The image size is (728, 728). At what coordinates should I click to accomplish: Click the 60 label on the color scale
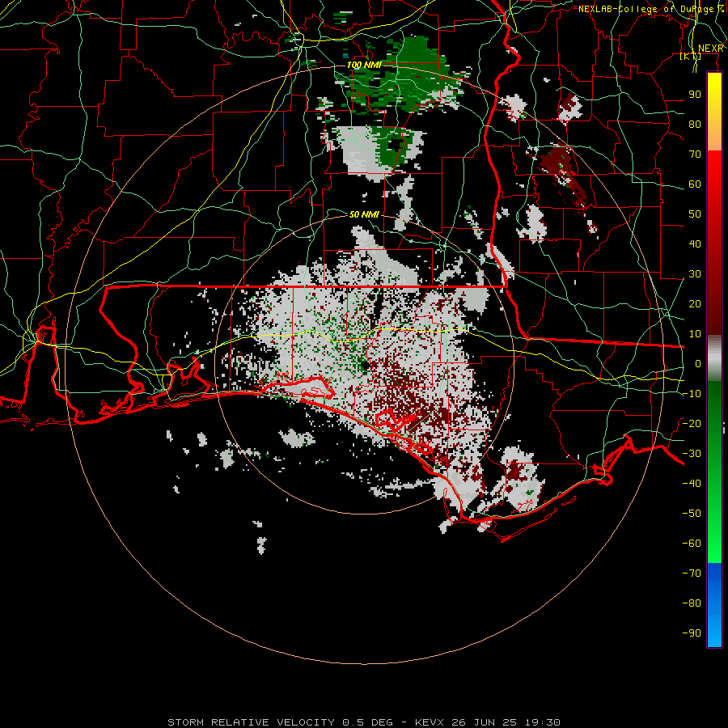(695, 184)
